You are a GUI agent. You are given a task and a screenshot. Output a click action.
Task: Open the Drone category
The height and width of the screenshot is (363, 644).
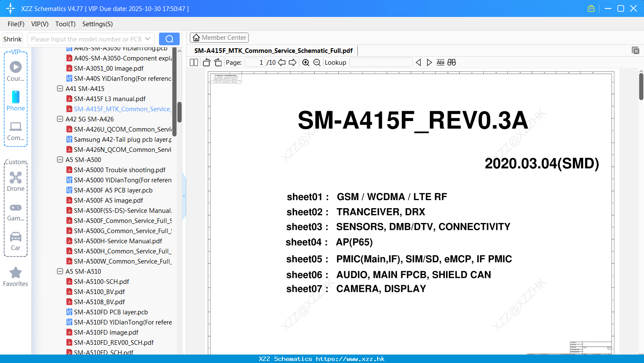[16, 182]
